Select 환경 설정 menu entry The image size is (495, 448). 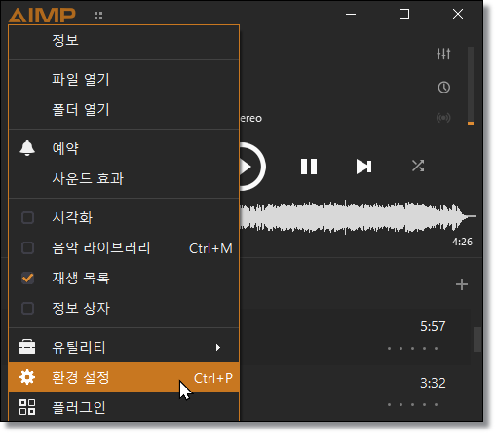[x=124, y=377]
